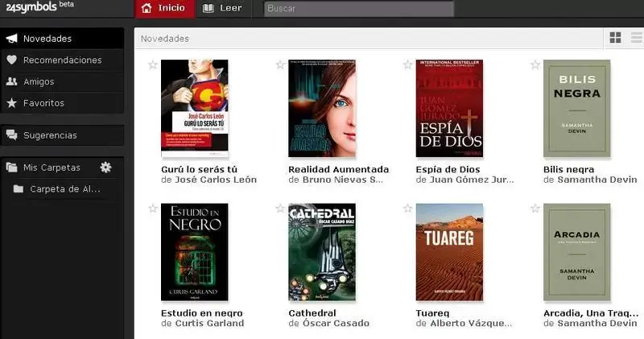The height and width of the screenshot is (339, 644).
Task: Click the Novedades header in content panel
Action: tap(165, 39)
